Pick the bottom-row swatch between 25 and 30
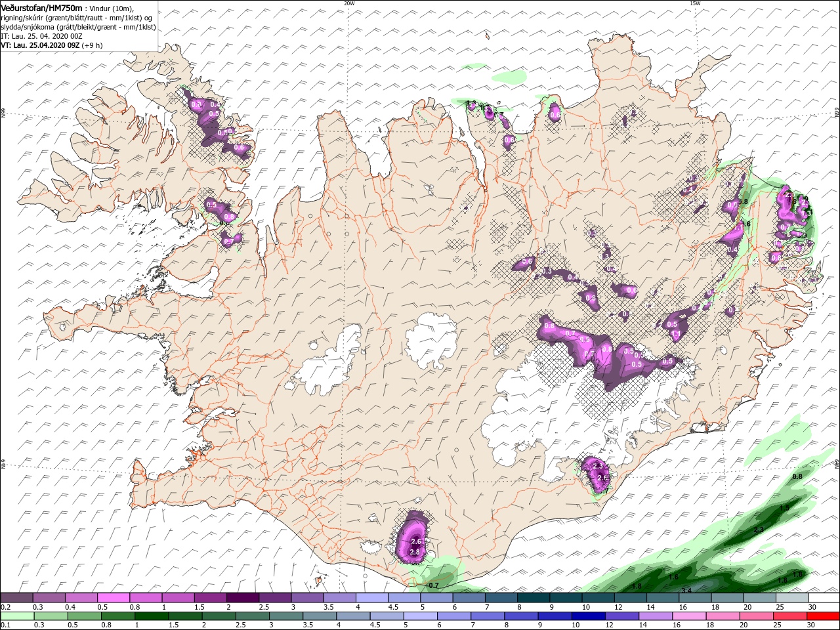Viewport: 840px width, 630px height. [791, 616]
